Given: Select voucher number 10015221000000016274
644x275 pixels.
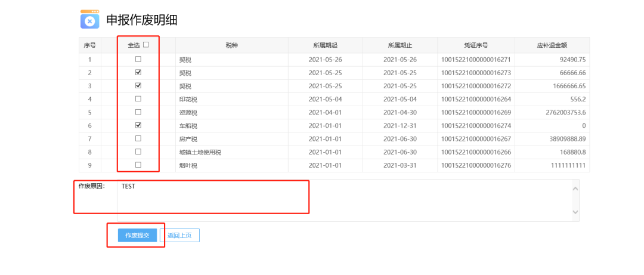Looking at the screenshot, I should [x=476, y=125].
